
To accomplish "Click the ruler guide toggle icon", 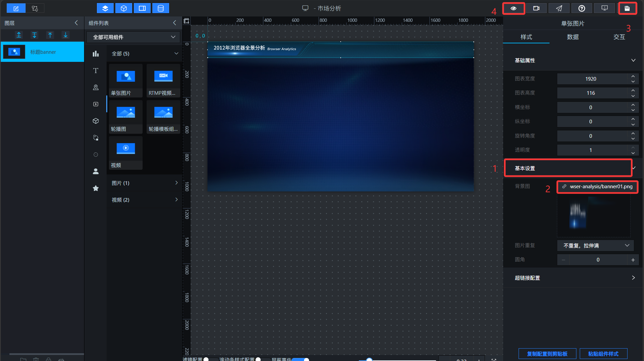I will click(x=186, y=21).
